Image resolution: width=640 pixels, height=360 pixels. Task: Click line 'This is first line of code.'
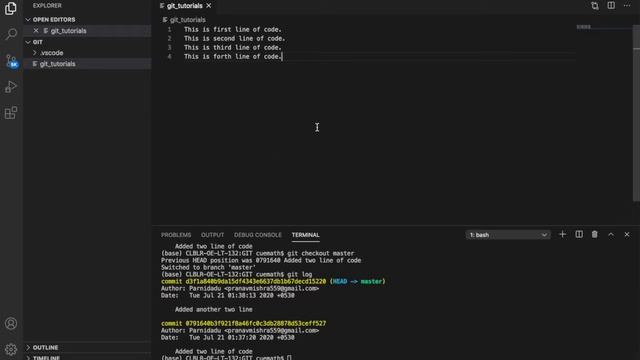(233, 29)
